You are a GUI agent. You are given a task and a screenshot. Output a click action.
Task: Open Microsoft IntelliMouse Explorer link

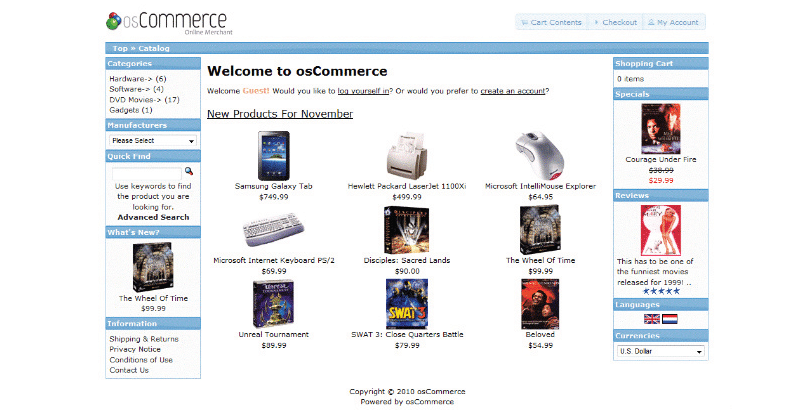[x=540, y=187]
